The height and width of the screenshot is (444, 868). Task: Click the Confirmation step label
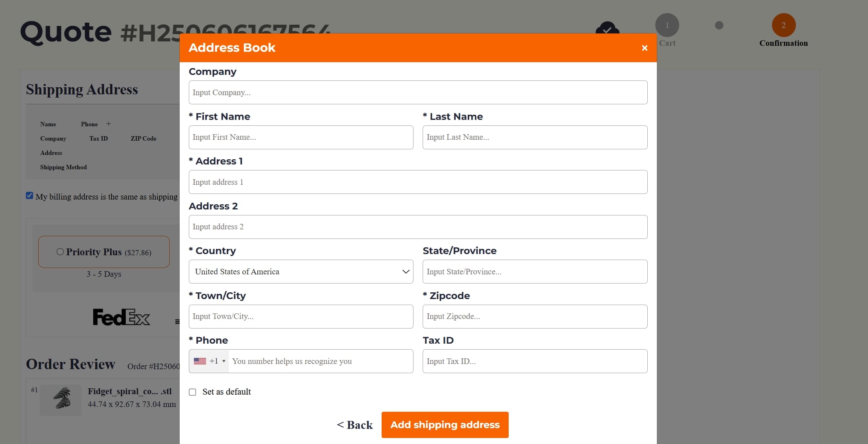(783, 43)
